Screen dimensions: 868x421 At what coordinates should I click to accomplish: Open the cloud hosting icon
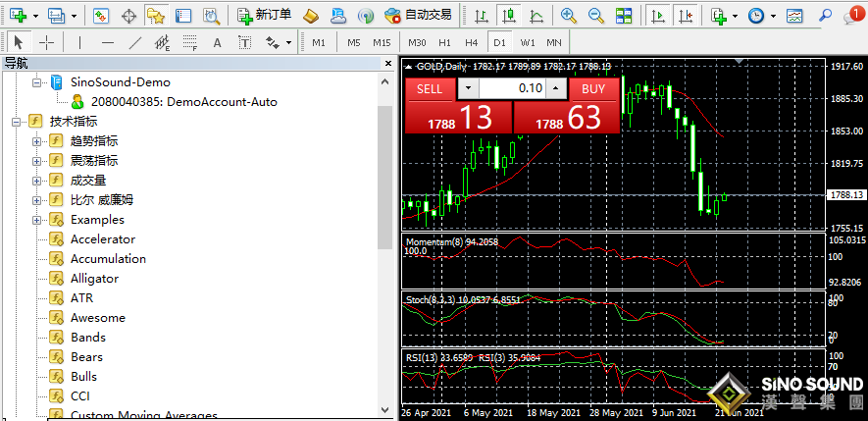point(338,16)
